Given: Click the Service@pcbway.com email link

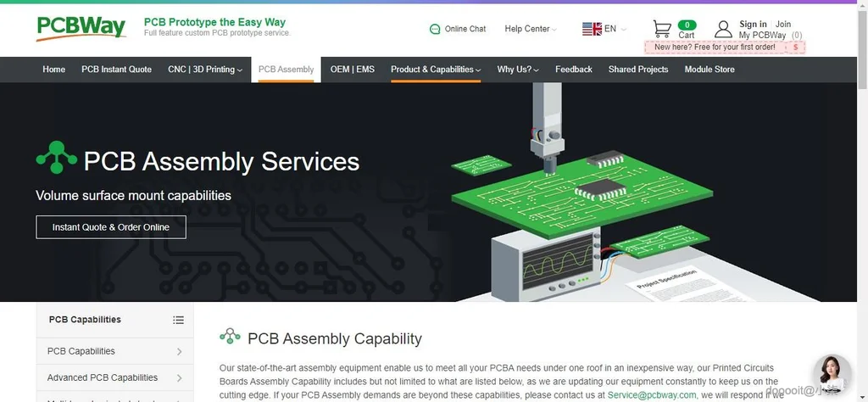Looking at the screenshot, I should click(652, 395).
